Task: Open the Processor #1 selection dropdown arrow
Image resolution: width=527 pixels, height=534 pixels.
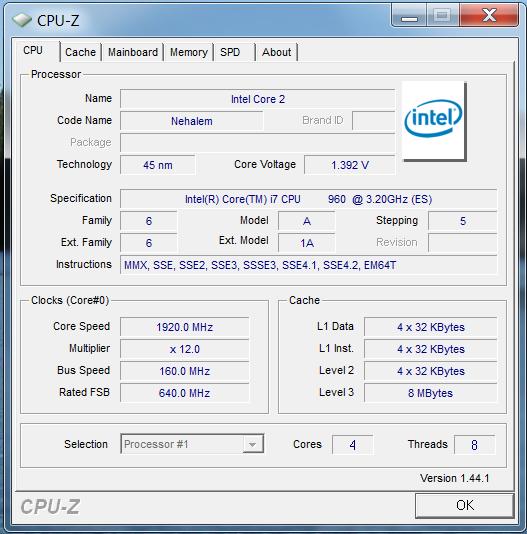Action: 252,444
